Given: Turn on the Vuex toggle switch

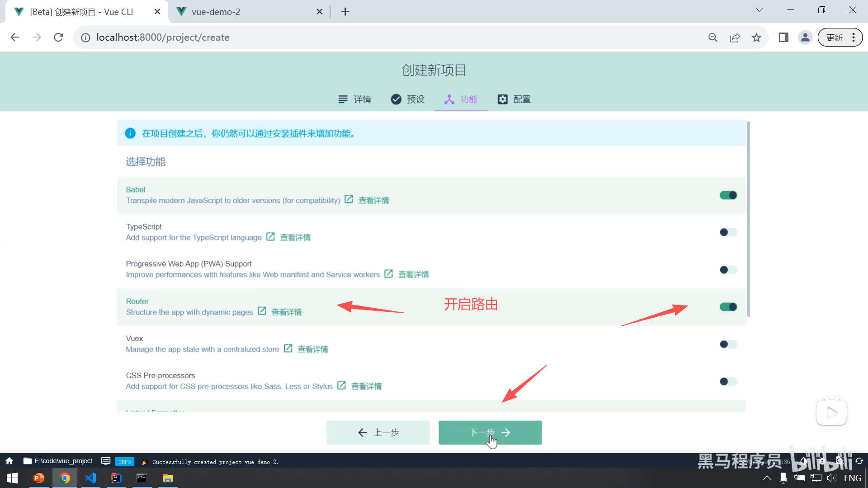Looking at the screenshot, I should pyautogui.click(x=728, y=344).
